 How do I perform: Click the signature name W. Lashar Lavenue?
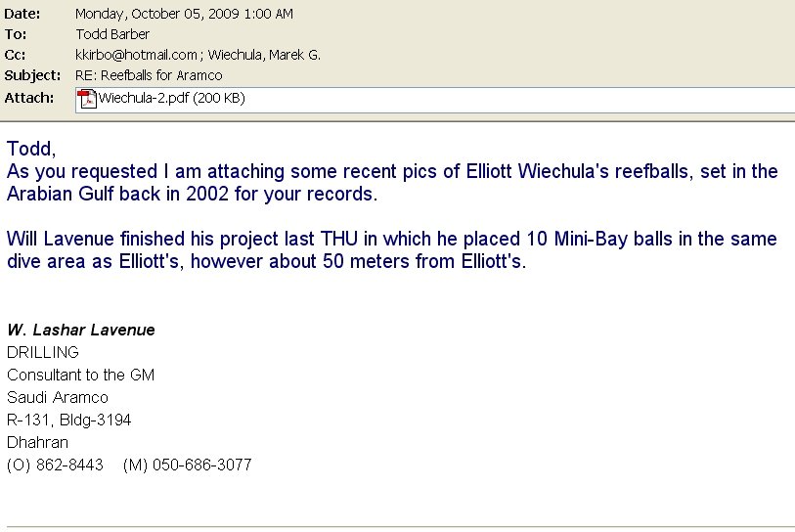tap(81, 330)
